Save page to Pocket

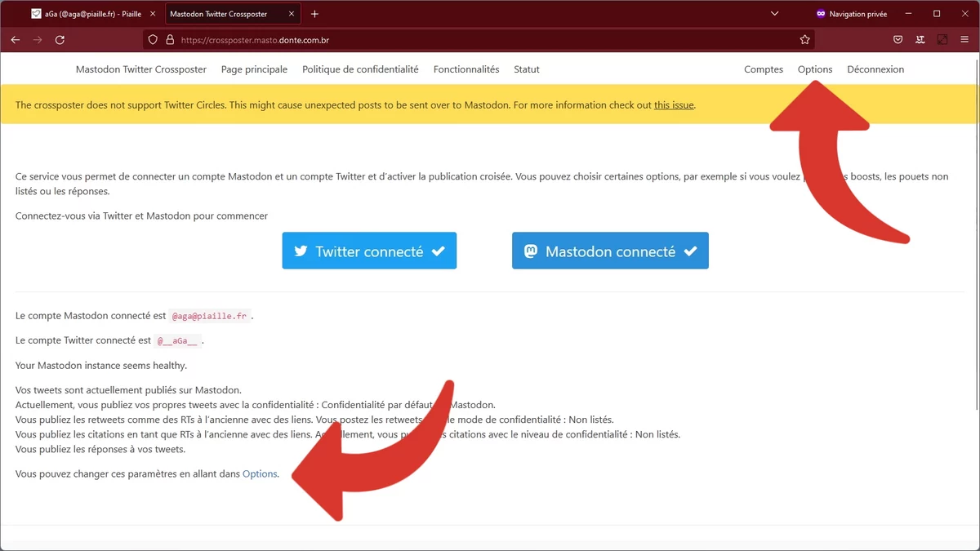(x=898, y=39)
